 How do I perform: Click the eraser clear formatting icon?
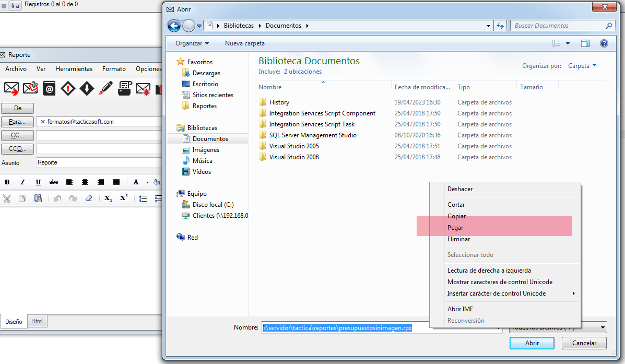point(89,198)
